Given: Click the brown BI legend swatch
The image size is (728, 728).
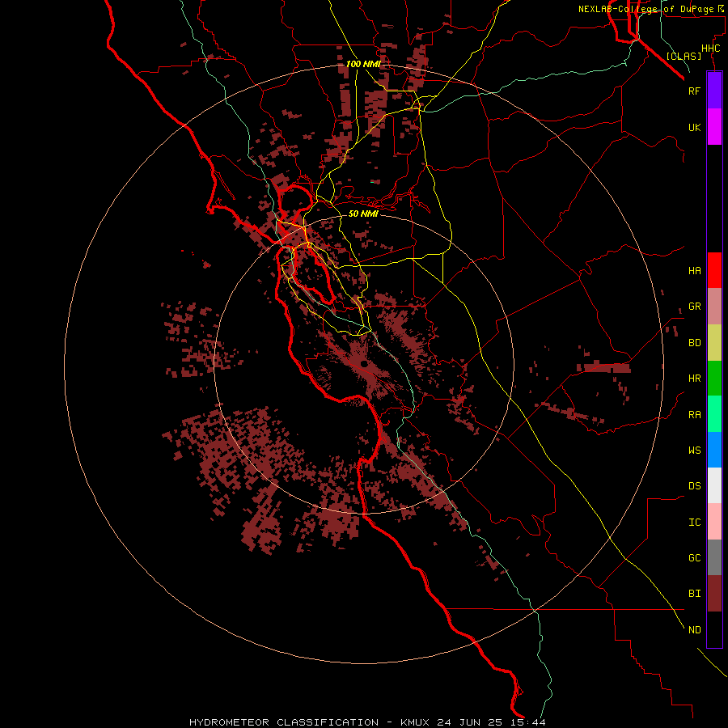Looking at the screenshot, I should [714, 594].
